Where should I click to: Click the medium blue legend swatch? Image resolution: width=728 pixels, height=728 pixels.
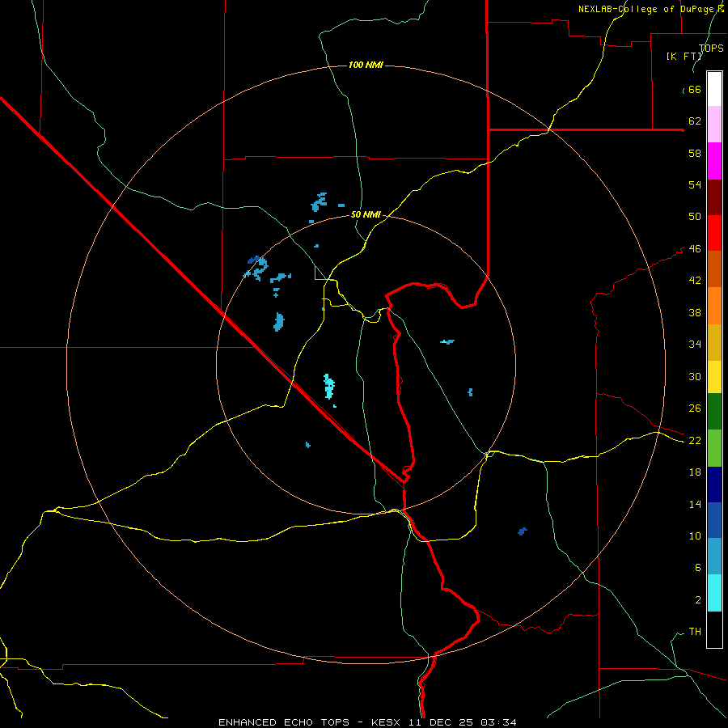click(x=714, y=520)
